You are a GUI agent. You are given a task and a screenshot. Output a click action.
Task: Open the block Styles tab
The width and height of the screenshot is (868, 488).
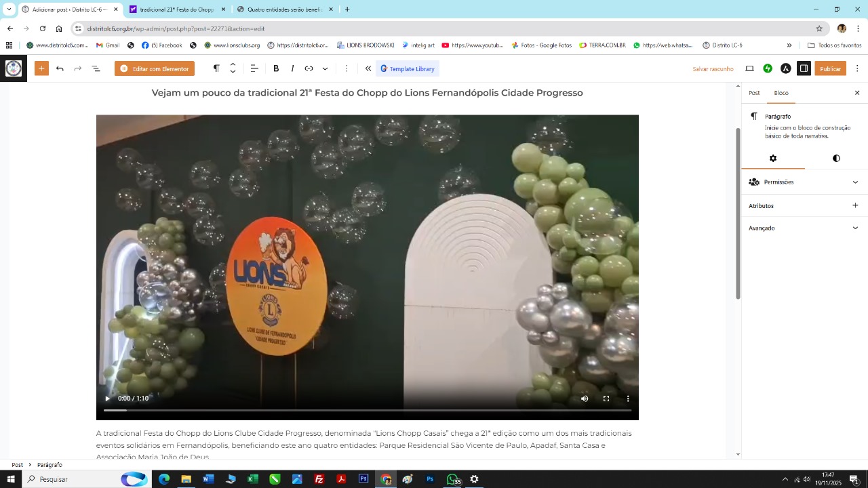pyautogui.click(x=836, y=158)
